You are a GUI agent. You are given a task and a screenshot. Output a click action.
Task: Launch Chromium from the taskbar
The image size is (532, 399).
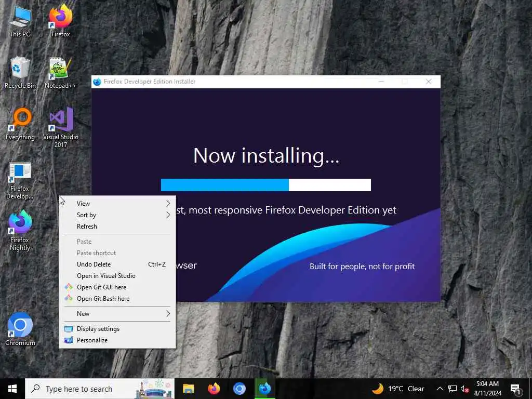[x=239, y=389]
